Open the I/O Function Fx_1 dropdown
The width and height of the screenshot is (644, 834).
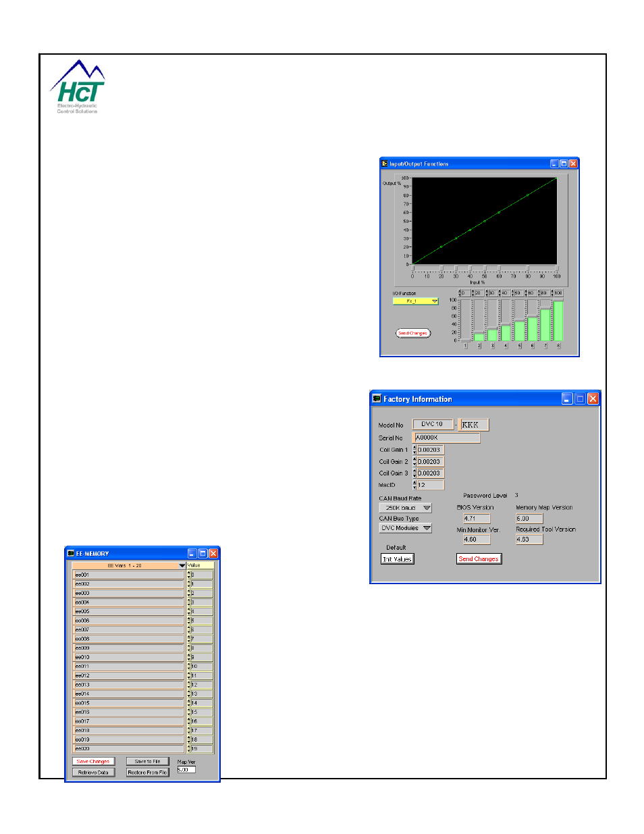[434, 301]
